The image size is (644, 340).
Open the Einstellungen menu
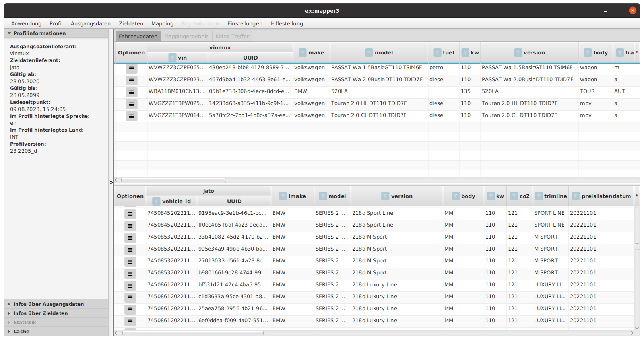[244, 23]
